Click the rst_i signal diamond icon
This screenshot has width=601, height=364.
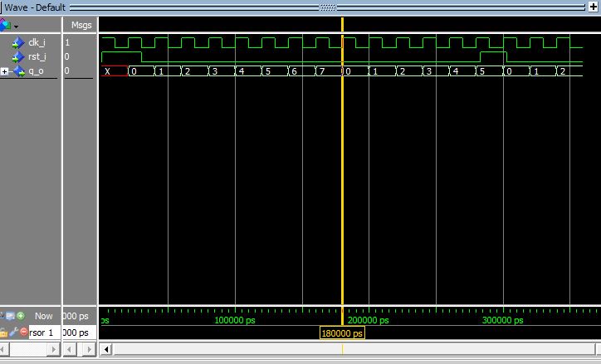coord(18,56)
